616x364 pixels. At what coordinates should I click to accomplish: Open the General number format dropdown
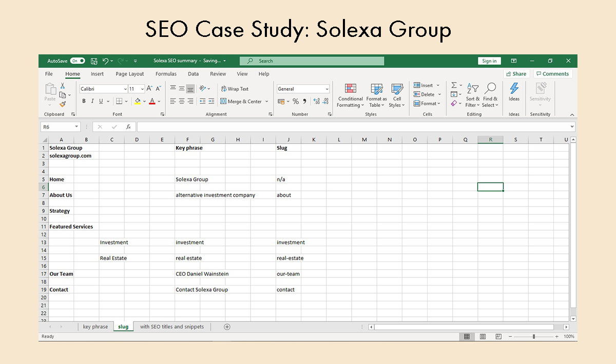[x=326, y=89]
